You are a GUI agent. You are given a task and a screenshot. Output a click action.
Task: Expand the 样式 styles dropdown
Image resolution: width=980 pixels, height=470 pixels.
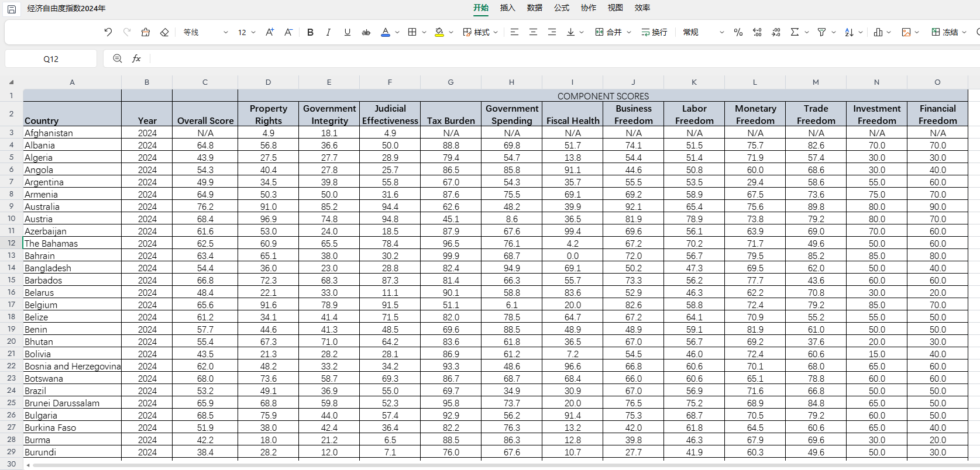[x=496, y=32]
